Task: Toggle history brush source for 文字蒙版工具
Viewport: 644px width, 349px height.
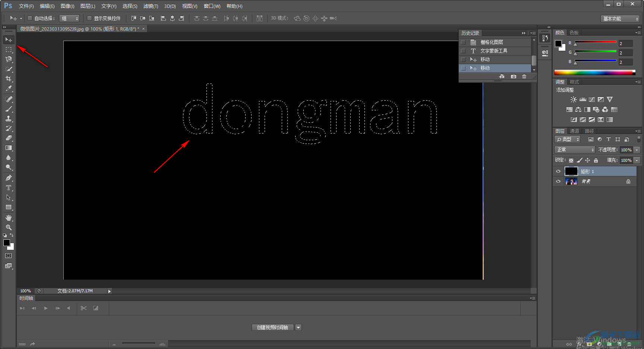Action: point(463,51)
